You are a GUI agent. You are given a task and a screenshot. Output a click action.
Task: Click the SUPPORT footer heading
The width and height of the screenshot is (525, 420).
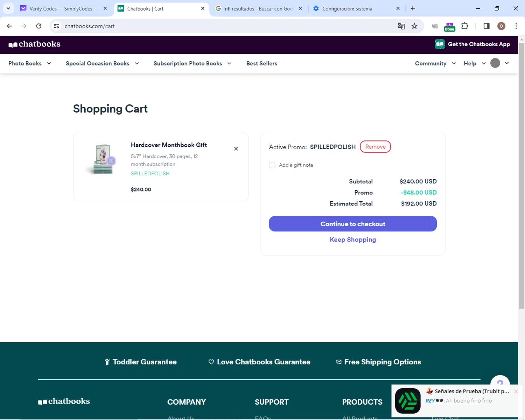tap(272, 402)
